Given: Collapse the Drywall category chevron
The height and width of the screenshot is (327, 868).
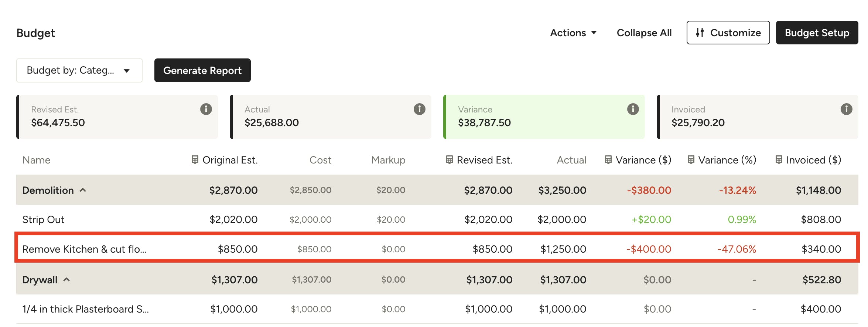Looking at the screenshot, I should point(66,280).
